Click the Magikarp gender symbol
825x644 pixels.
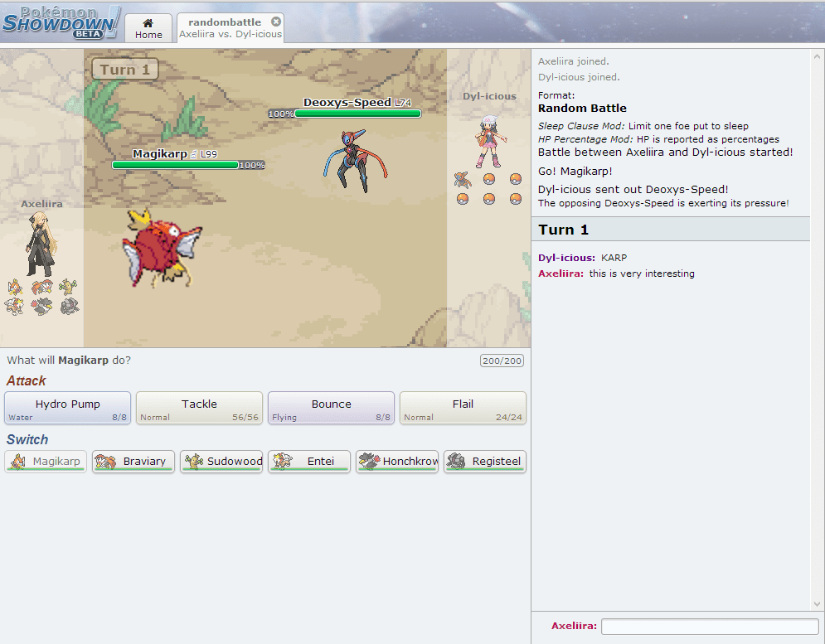194,154
